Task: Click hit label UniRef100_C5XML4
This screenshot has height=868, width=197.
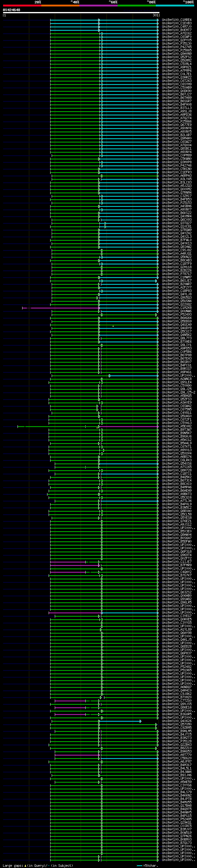Action: 177,64
